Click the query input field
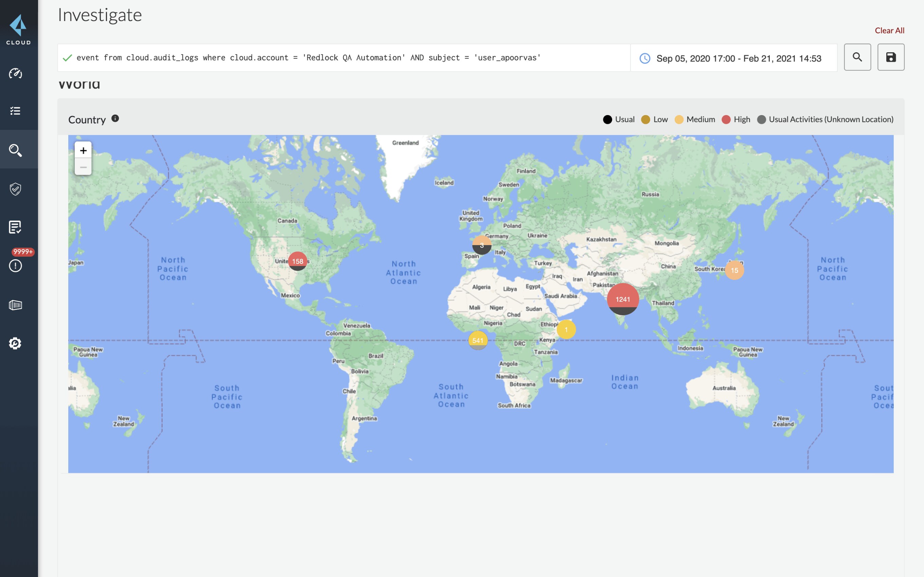The height and width of the screenshot is (577, 924). tap(344, 58)
